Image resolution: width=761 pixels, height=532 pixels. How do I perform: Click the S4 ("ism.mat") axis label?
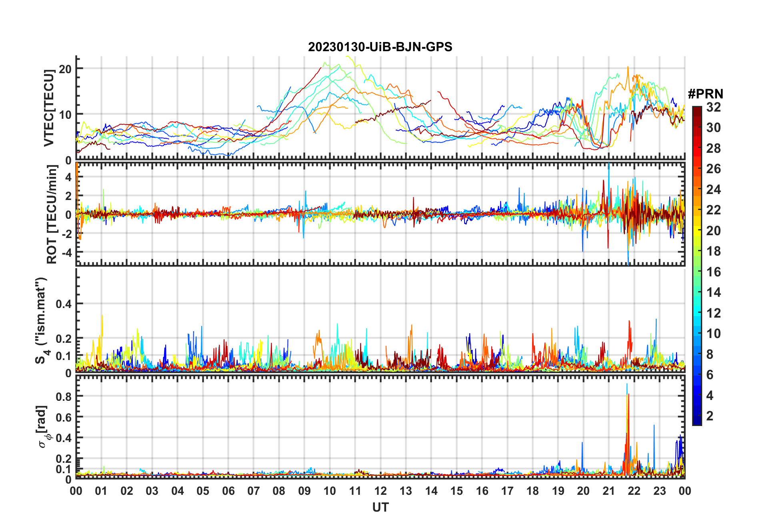[x=42, y=320]
